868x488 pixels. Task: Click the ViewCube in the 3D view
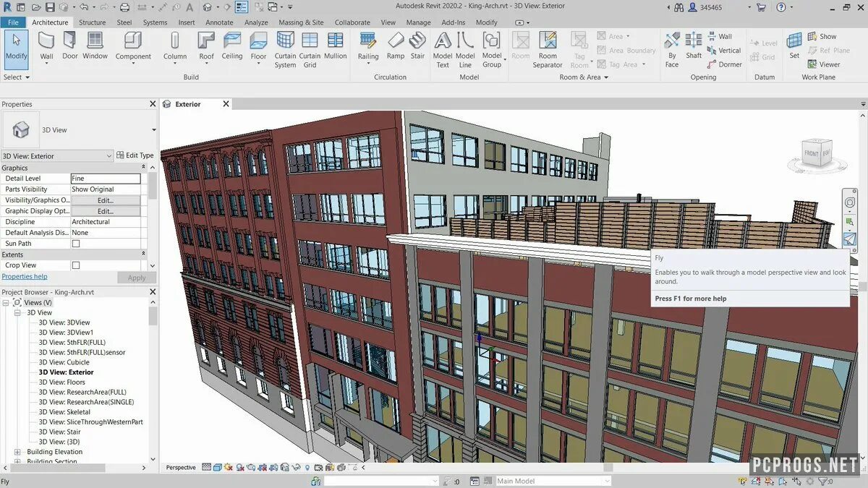click(x=818, y=154)
